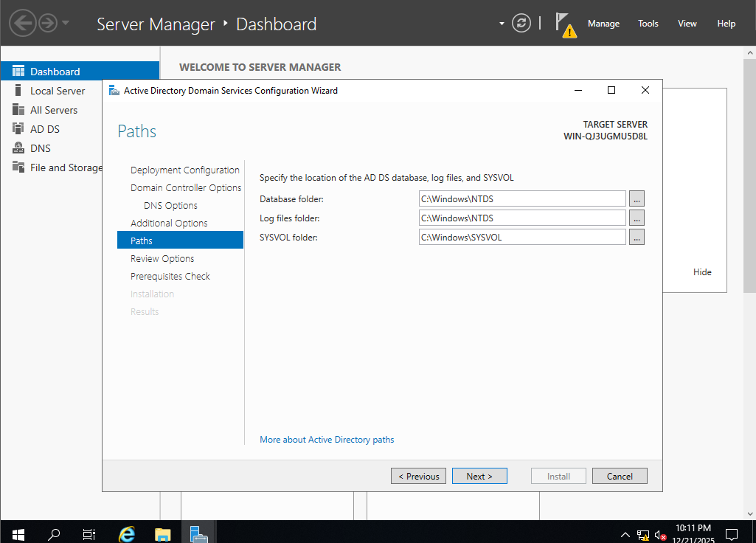Open the Windows Start menu
The width and height of the screenshot is (756, 543).
click(18, 534)
